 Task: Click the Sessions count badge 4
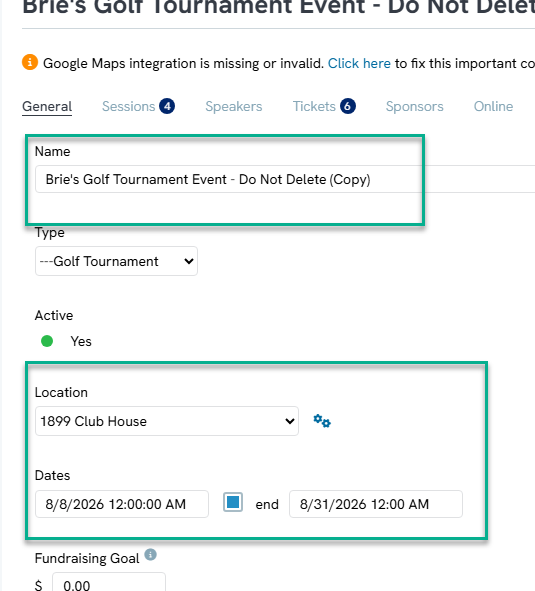[x=167, y=106]
